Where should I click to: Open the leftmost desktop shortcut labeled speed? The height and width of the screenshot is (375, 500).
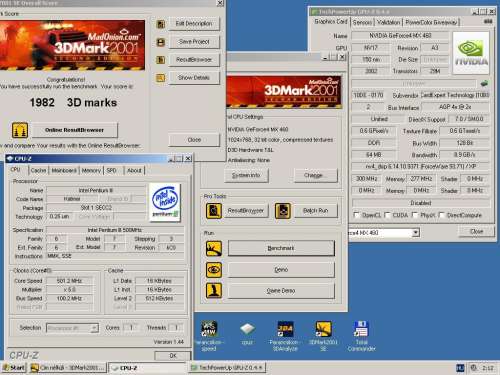click(209, 335)
